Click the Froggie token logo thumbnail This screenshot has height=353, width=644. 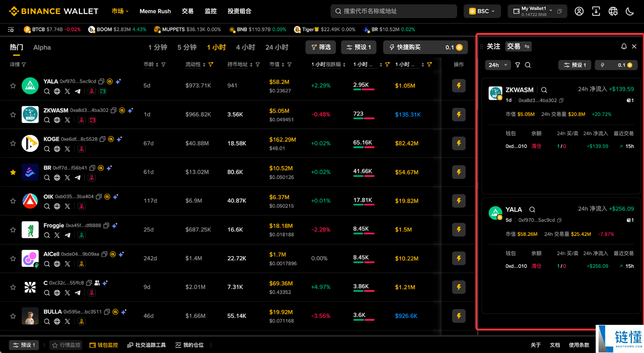coord(30,230)
